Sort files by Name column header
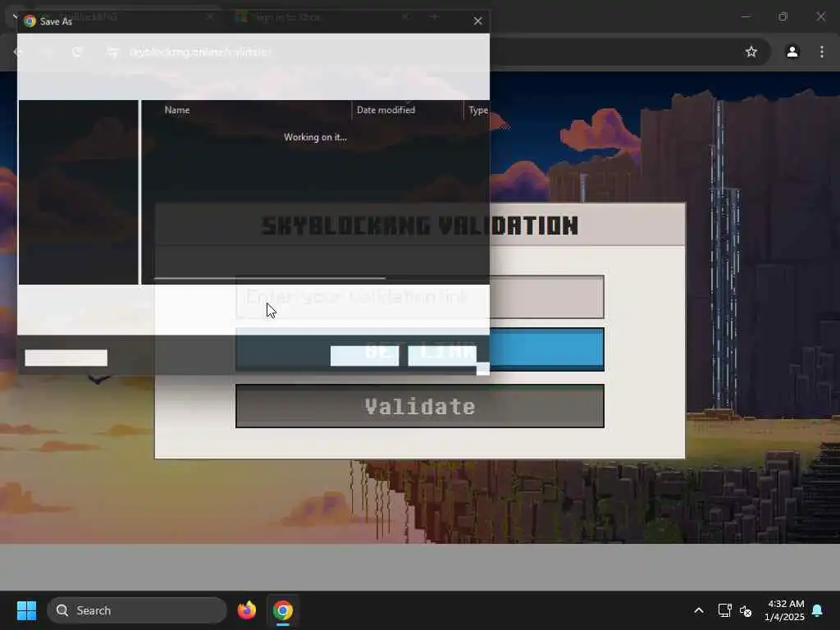 pos(177,110)
